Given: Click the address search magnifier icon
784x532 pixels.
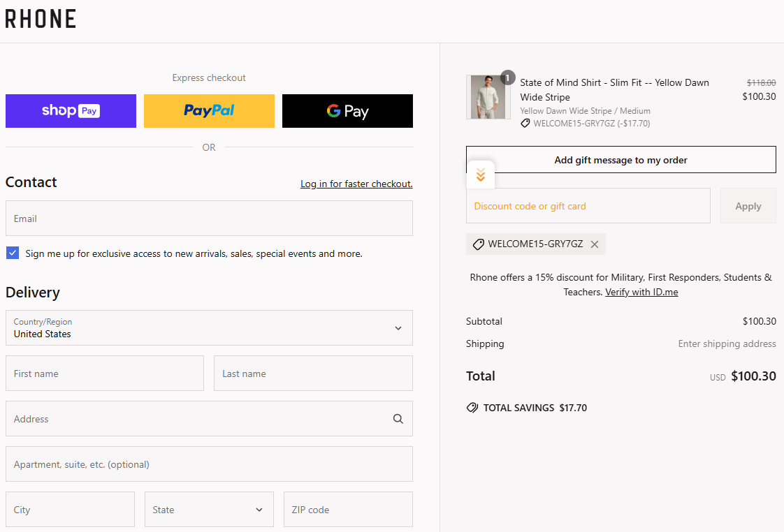Looking at the screenshot, I should tap(398, 419).
